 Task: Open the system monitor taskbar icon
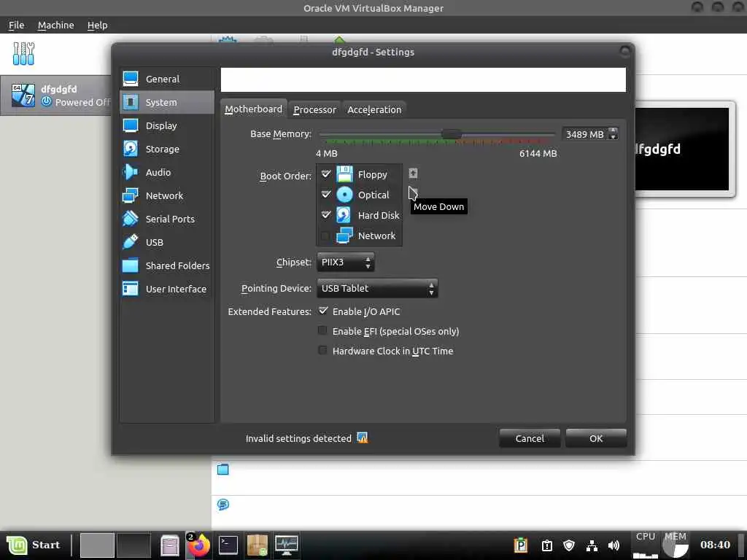click(x=286, y=545)
